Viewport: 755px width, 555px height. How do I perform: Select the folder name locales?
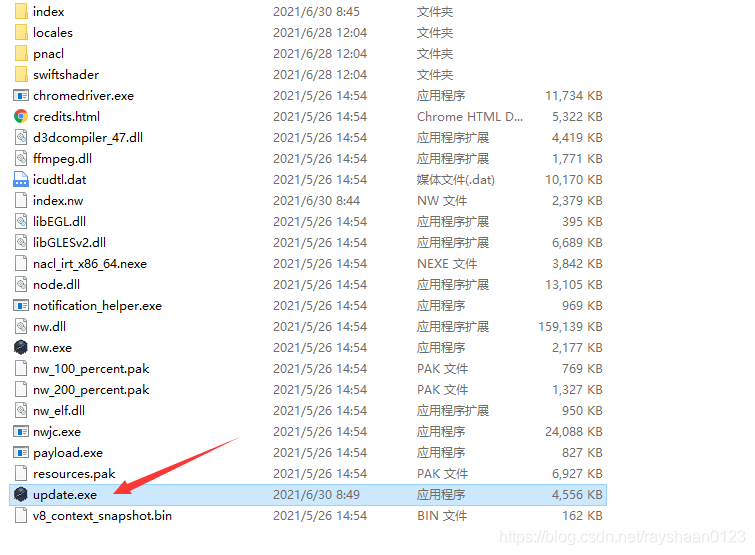53,33
